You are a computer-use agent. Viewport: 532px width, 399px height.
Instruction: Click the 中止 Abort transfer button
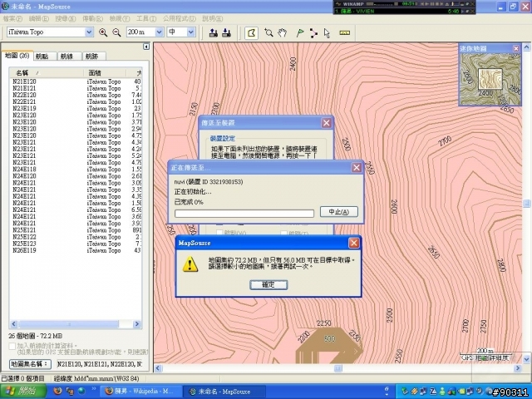338,212
